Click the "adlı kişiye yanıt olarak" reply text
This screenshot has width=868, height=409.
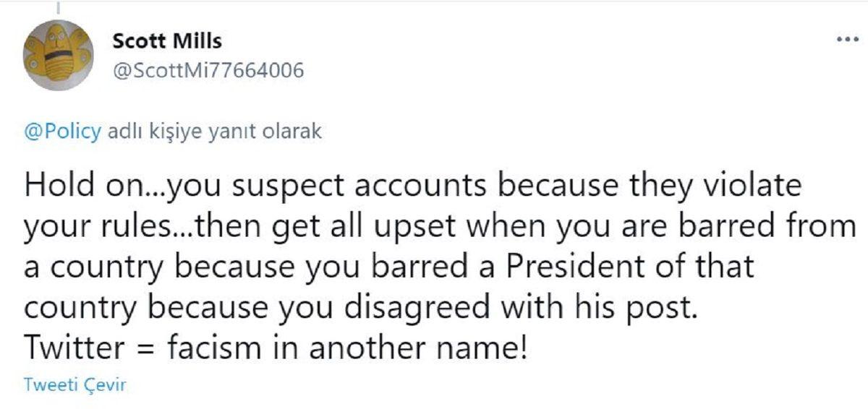pyautogui.click(x=214, y=133)
